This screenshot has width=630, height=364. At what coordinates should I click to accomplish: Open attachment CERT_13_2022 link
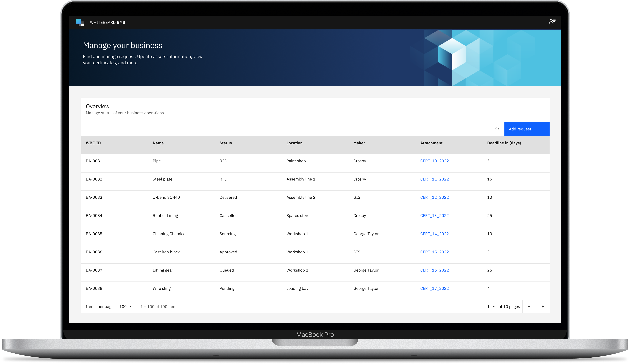(434, 216)
